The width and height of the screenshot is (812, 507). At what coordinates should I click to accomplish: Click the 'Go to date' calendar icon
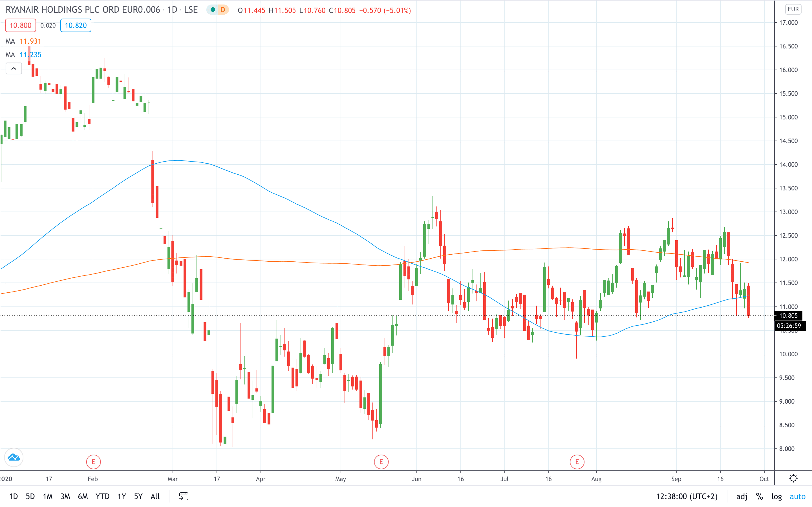coord(183,496)
